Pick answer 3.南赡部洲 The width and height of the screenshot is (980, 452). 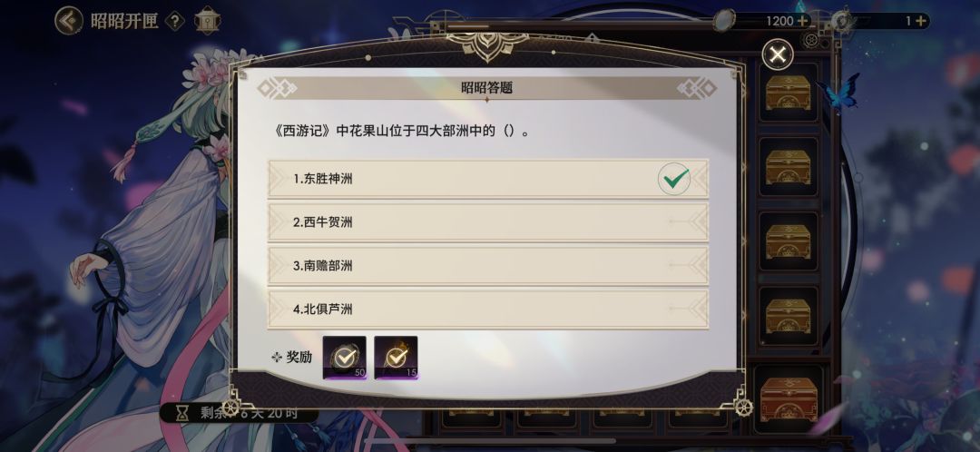pos(488,266)
